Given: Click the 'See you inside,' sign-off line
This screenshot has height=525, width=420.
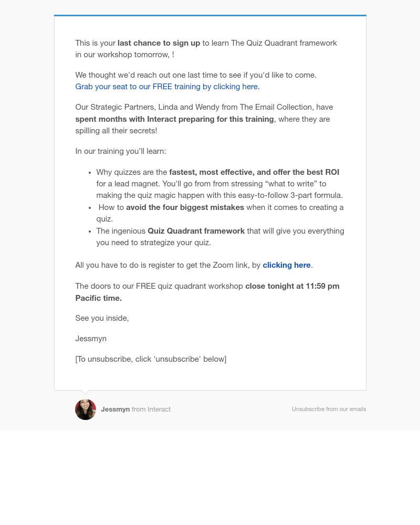Looking at the screenshot, I should coord(102,318).
